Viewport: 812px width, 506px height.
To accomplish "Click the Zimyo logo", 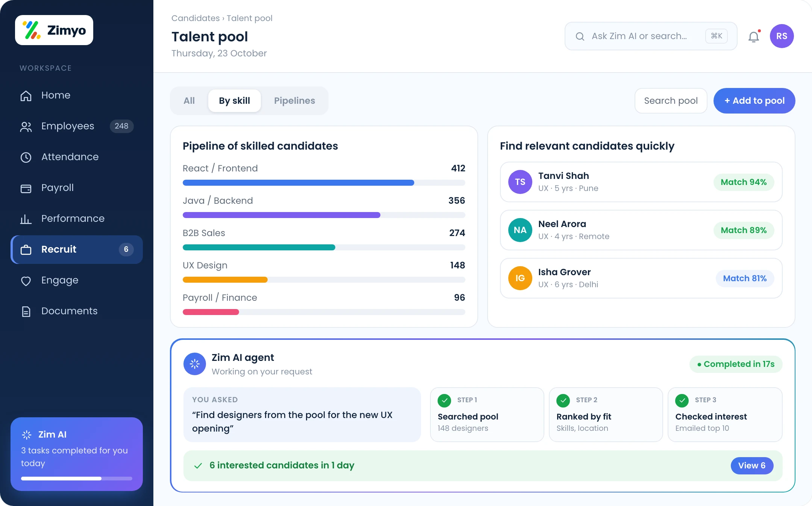I will tap(54, 30).
